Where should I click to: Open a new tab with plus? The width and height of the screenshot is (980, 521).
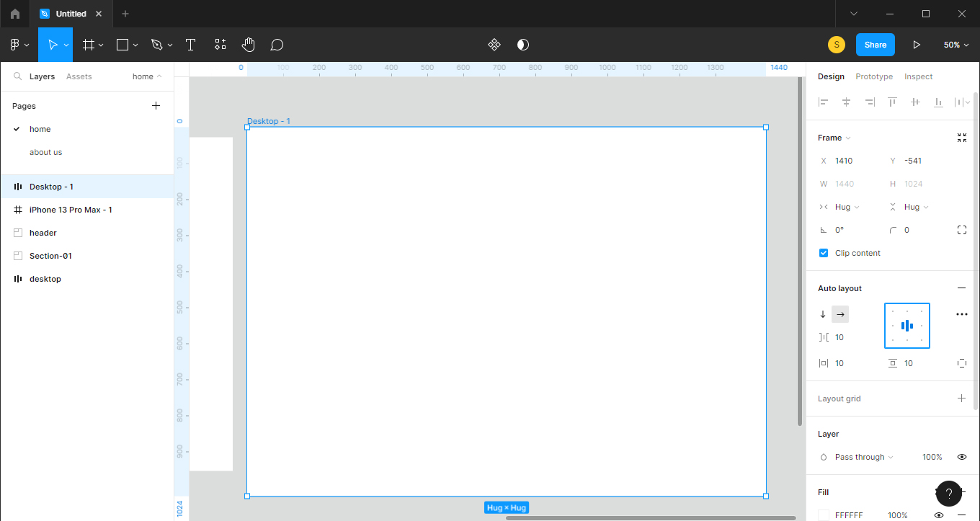coord(125,14)
